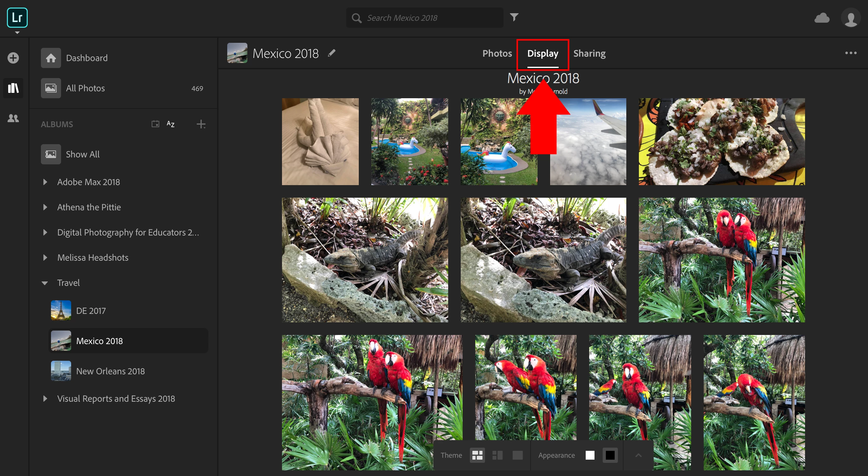Viewport: 868px width, 476px height.
Task: Click the add photos plus icon
Action: tap(13, 58)
